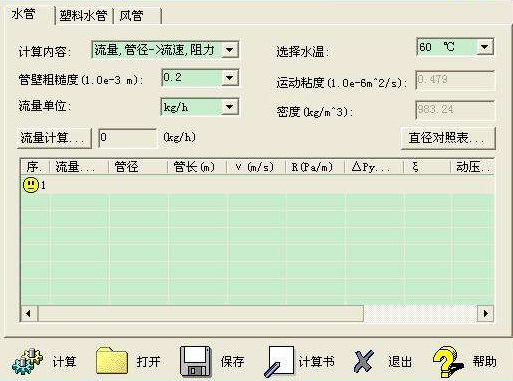
Task: Click the v (m/s) column header
Action: [x=256, y=166]
